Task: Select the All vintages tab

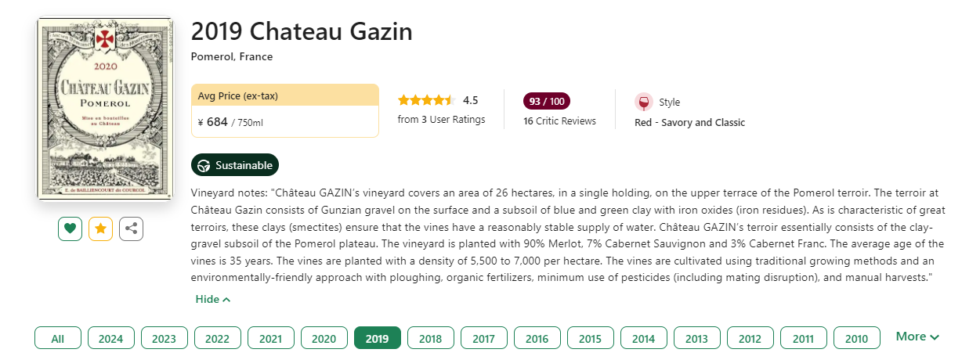Action: 58,338
